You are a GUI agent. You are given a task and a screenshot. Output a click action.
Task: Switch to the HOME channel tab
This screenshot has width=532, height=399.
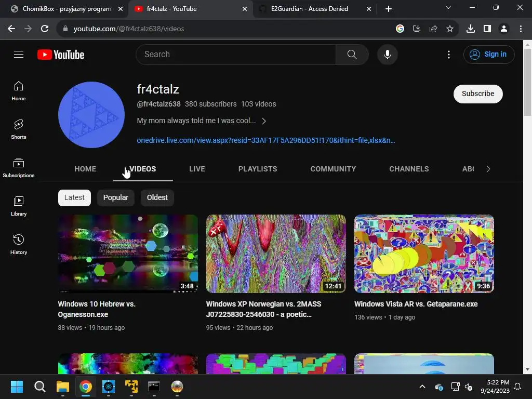click(85, 169)
